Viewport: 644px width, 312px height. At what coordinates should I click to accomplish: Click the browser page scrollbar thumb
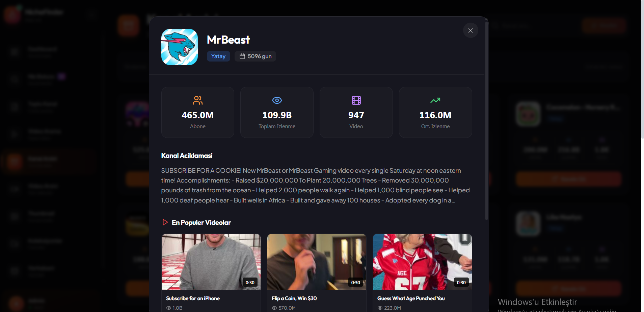click(x=643, y=69)
